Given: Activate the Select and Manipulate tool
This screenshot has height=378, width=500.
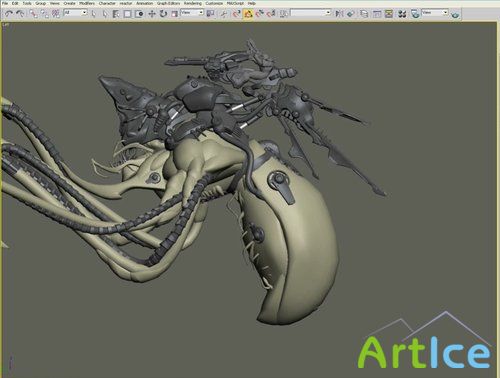Looking at the screenshot, I should tap(224, 14).
